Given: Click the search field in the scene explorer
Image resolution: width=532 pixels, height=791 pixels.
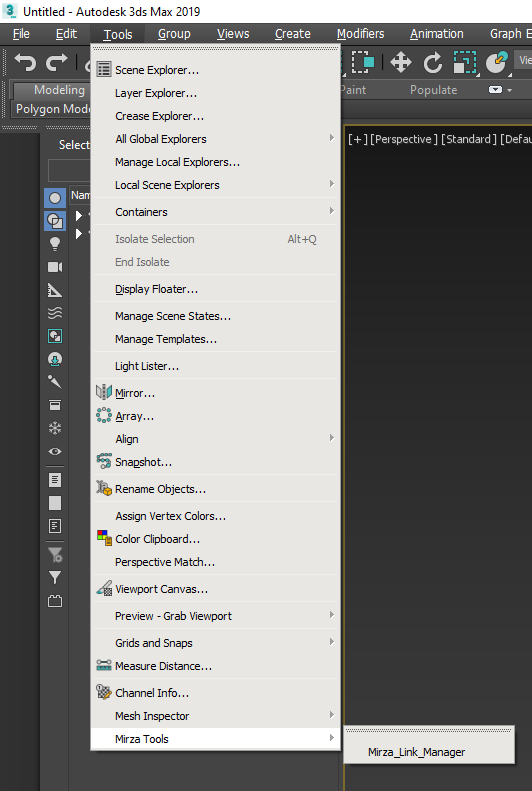Looking at the screenshot, I should tap(69, 170).
